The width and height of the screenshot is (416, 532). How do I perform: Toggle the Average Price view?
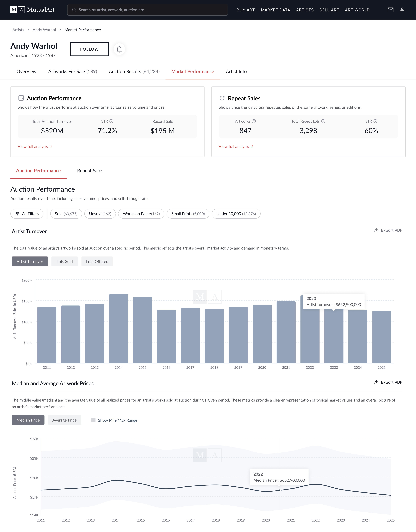[x=64, y=420]
